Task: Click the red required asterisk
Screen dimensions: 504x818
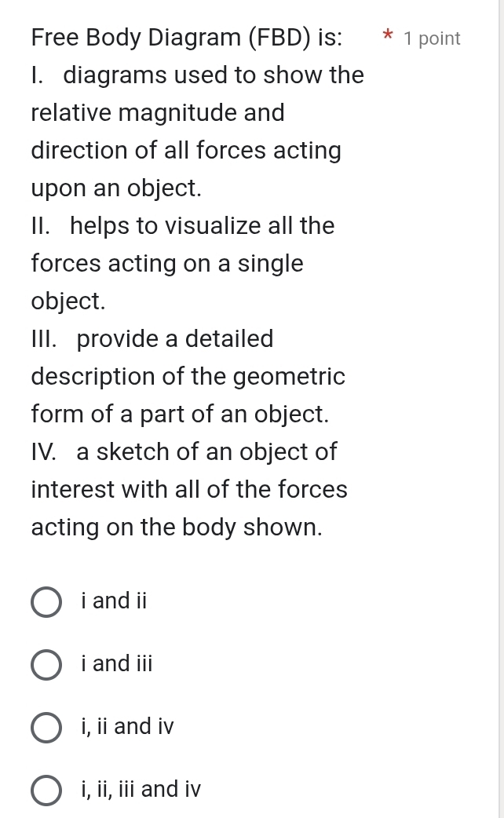Action: tap(387, 37)
